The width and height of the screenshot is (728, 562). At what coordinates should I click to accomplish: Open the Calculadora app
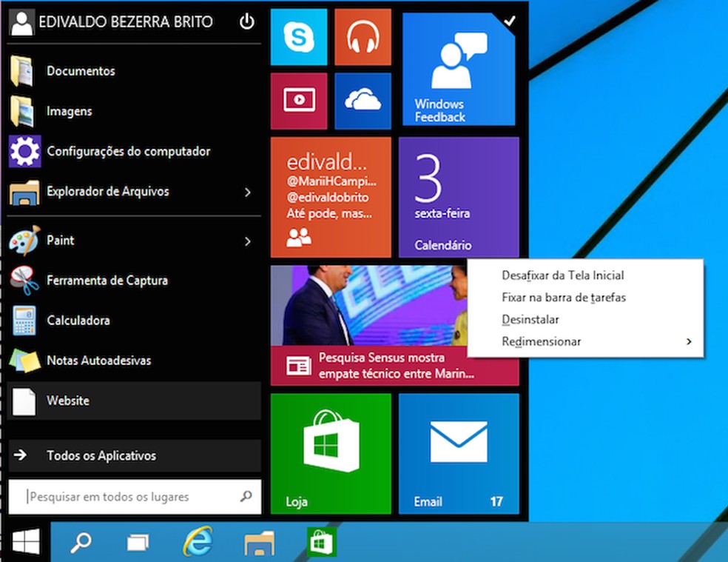point(78,320)
